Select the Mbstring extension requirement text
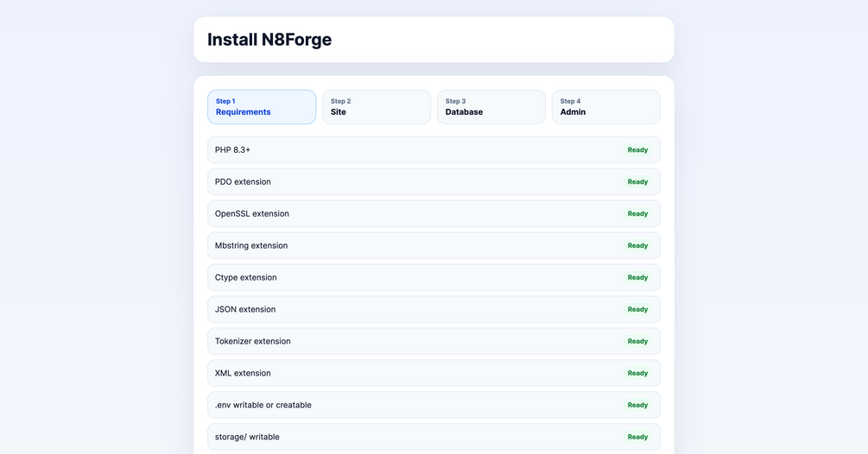868x454 pixels. [x=251, y=245]
